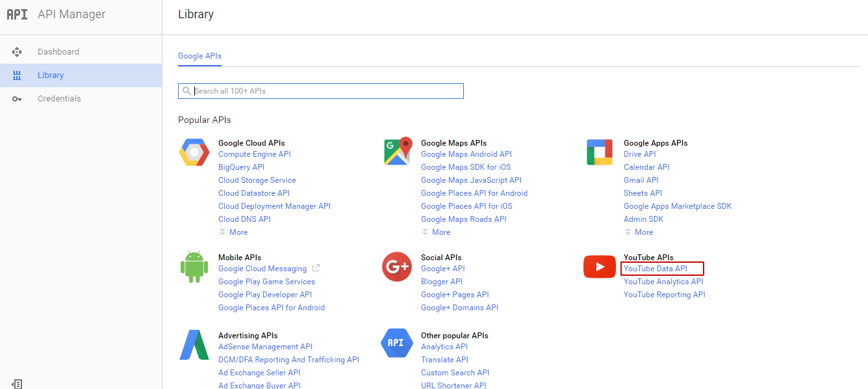Click the AdWords Advertising APIs icon
This screenshot has width=868, height=389.
click(x=194, y=345)
